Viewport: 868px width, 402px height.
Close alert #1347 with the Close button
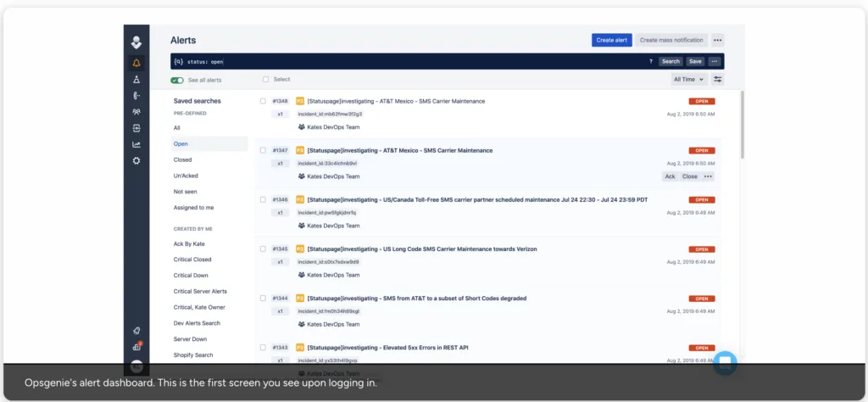(690, 176)
